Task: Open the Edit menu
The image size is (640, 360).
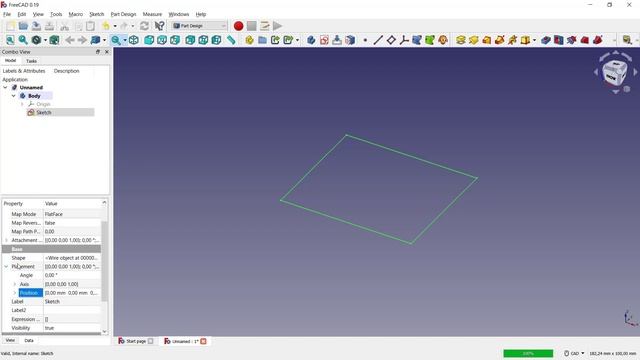Action: coord(22,14)
